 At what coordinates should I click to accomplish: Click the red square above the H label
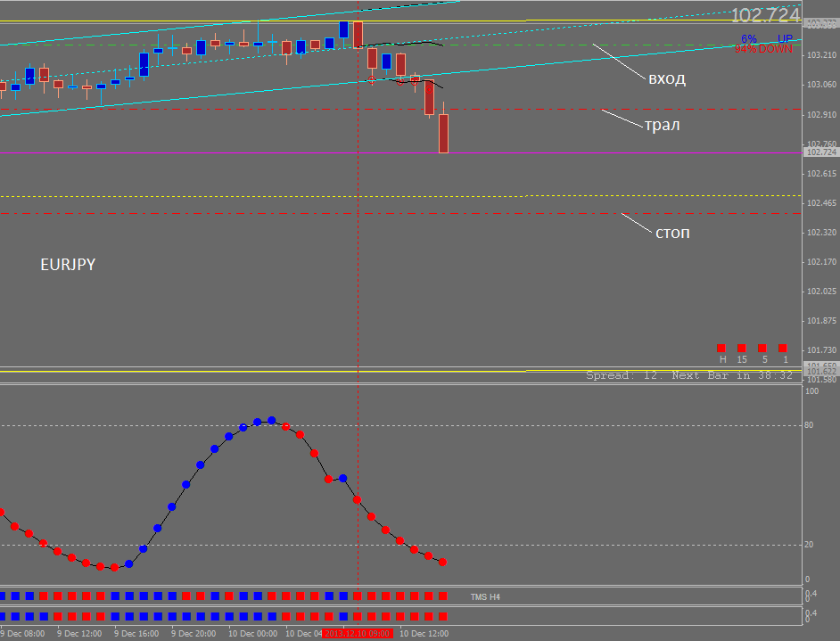tap(721, 348)
